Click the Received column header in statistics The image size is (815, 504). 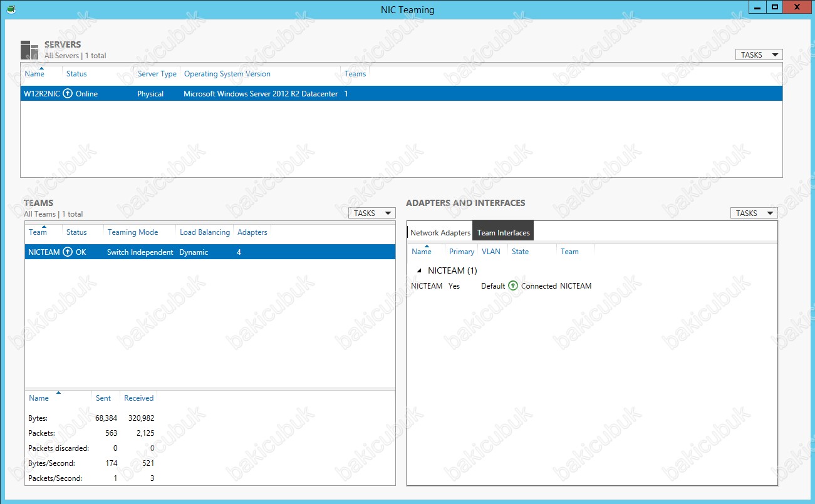(138, 398)
